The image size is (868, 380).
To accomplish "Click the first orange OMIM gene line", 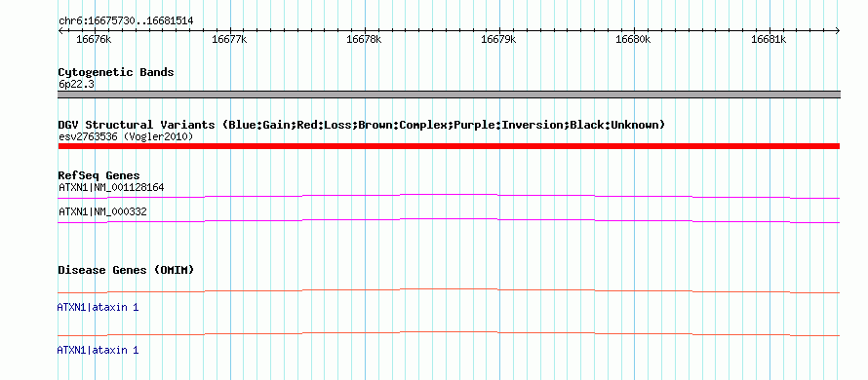I will (x=449, y=290).
